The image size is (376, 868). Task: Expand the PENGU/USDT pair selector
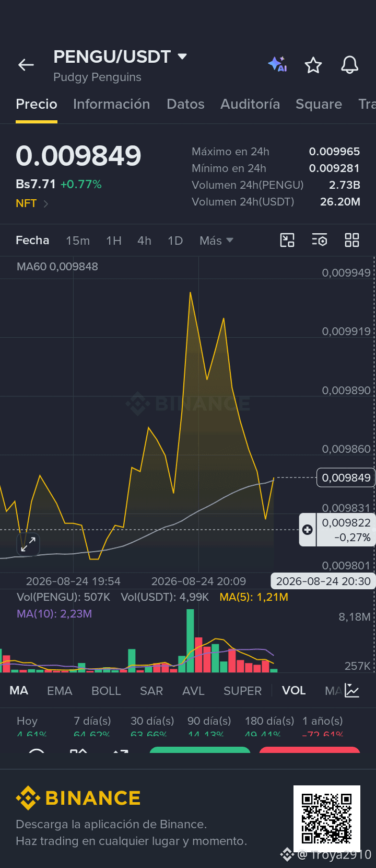pos(182,56)
